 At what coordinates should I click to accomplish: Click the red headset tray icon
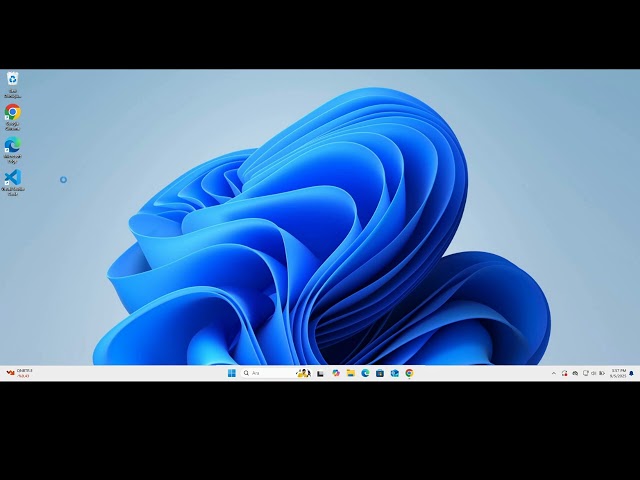click(x=564, y=373)
